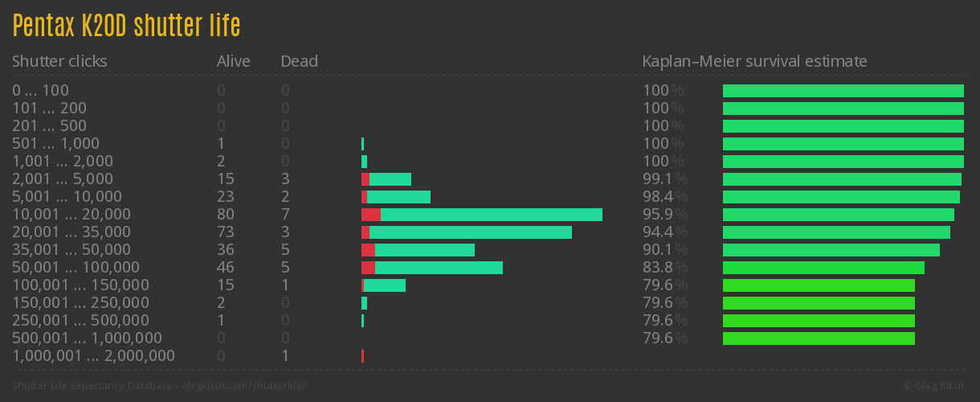980x402 pixels.
Task: Select the "0 … 100" row label
Action: point(40,90)
